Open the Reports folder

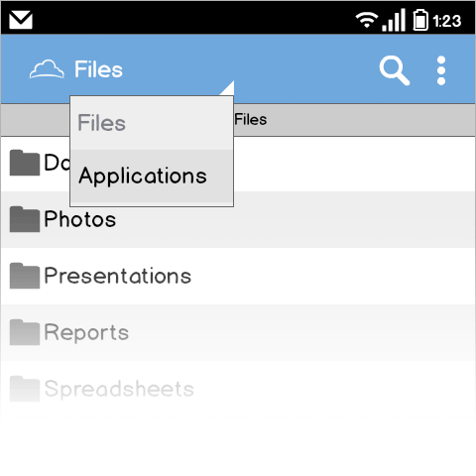click(x=238, y=332)
